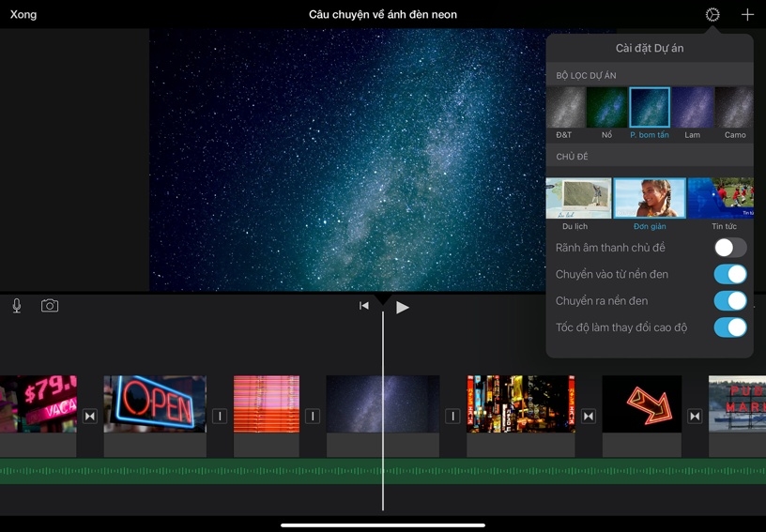Select transition icon after the $79 clip
766x532 pixels.
point(90,416)
